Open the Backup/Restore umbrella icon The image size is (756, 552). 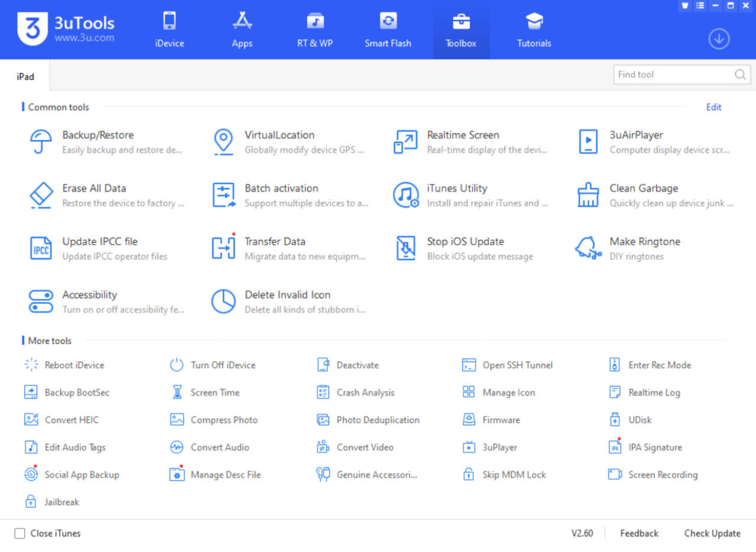pyautogui.click(x=41, y=142)
